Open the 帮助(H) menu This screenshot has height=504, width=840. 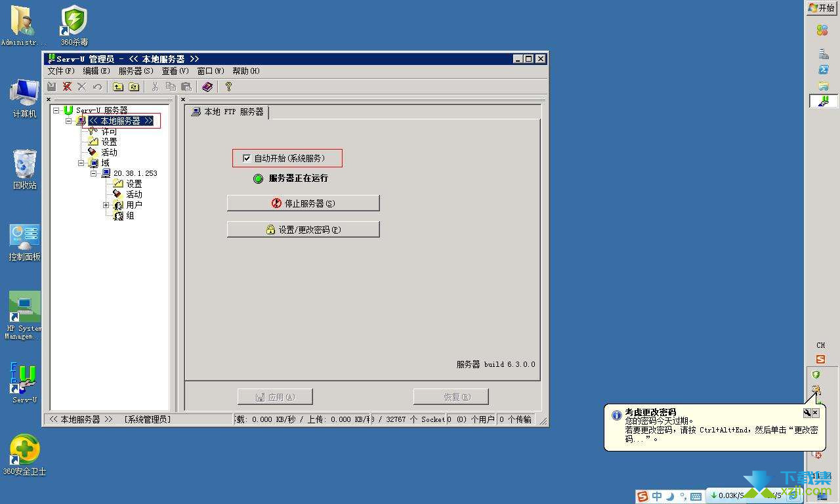(246, 71)
